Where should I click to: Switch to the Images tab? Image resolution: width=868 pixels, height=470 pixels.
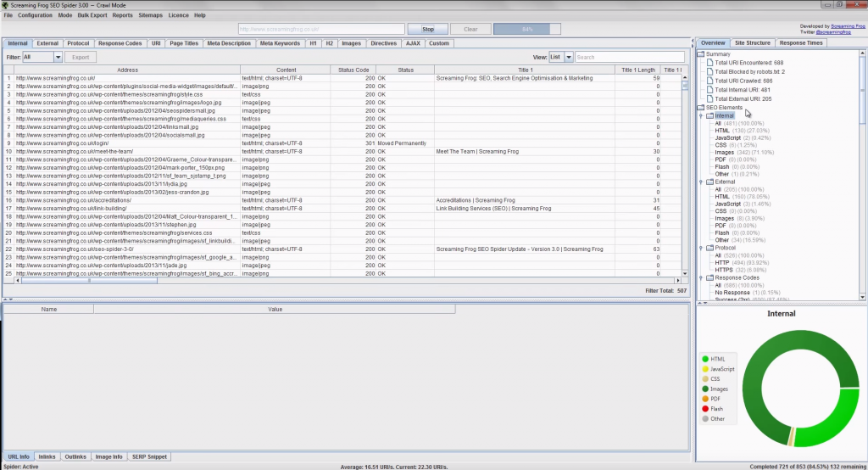coord(351,43)
